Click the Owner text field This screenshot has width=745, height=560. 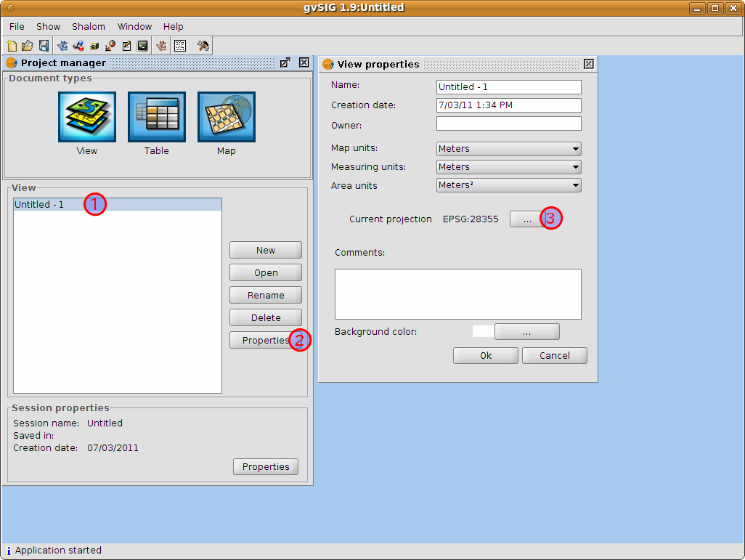(x=508, y=123)
